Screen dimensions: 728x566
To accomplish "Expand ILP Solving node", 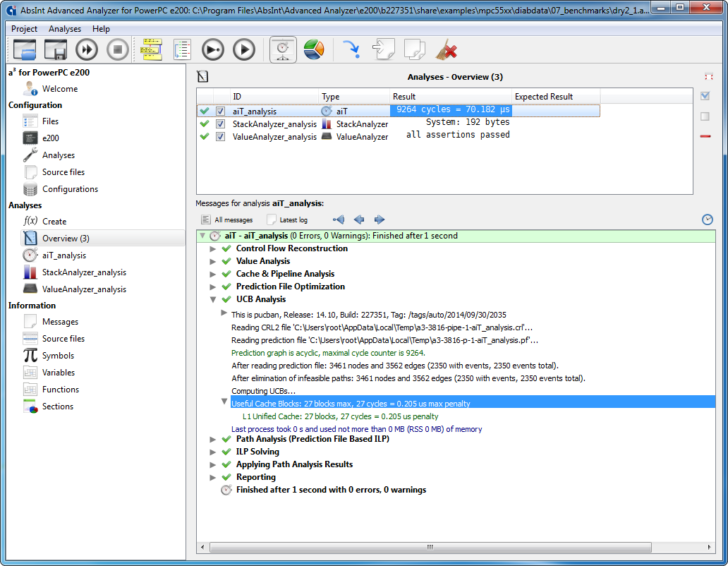I will pyautogui.click(x=212, y=452).
